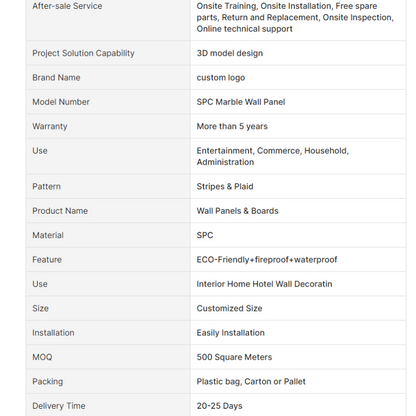Image resolution: width=416 pixels, height=416 pixels.
Task: Click the custom logo brand value
Action: pyautogui.click(x=221, y=78)
